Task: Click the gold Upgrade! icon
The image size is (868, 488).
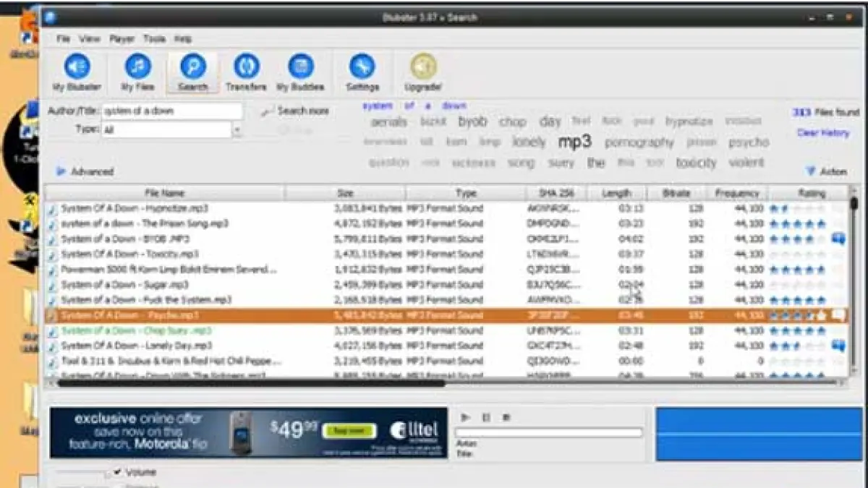Action: (423, 68)
